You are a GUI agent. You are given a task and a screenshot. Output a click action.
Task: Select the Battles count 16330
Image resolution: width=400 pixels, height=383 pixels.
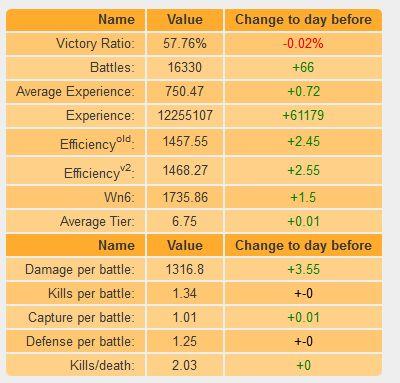tap(185, 67)
